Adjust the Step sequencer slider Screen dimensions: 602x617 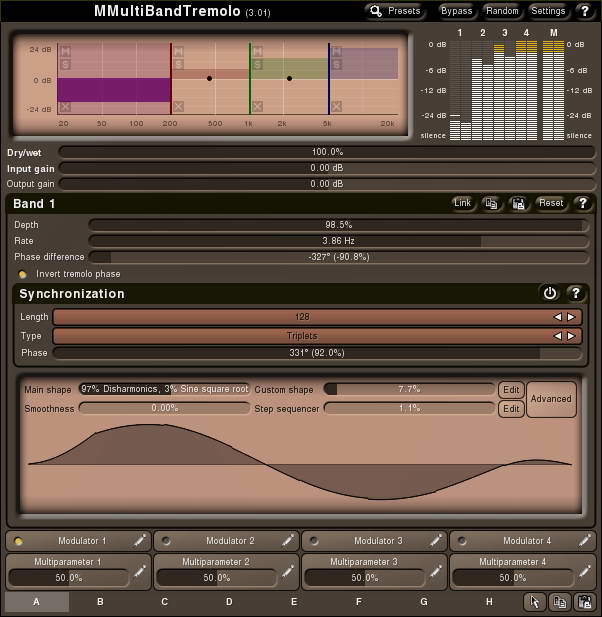409,408
